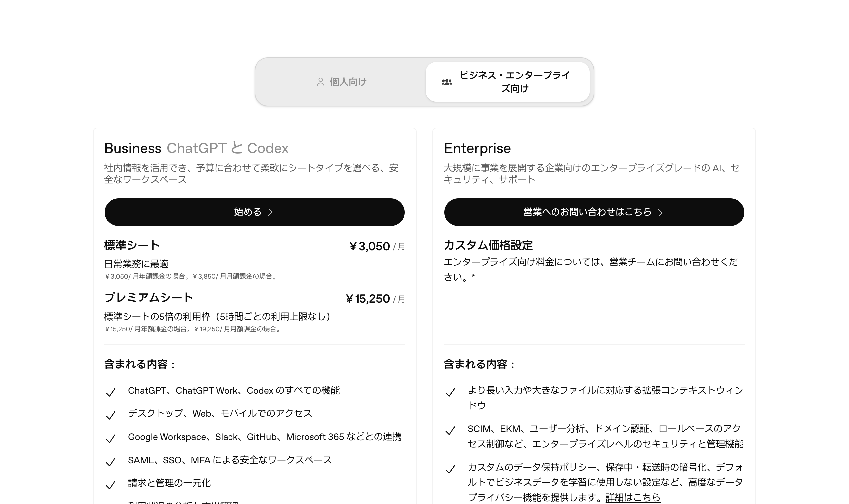
Task: Click the 営業へのお問い合わせはこちら button
Action: (x=594, y=212)
